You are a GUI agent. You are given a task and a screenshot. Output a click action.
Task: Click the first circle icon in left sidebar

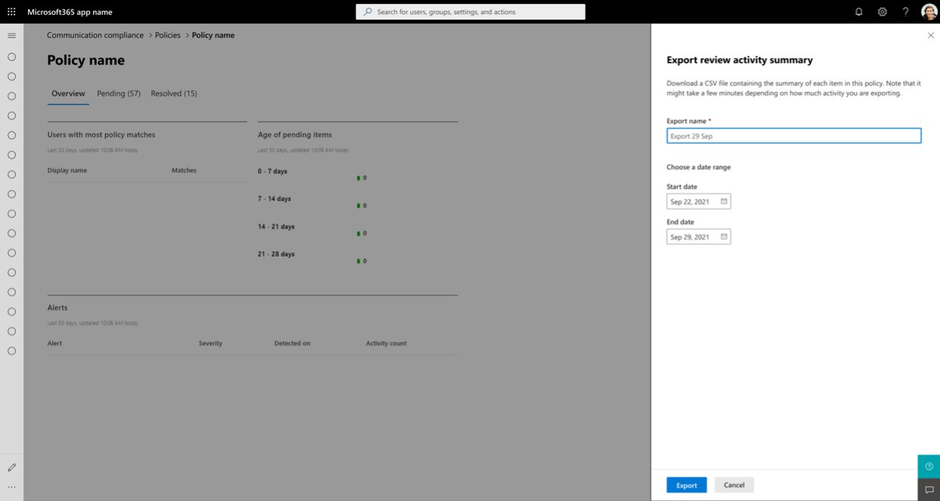pos(11,57)
